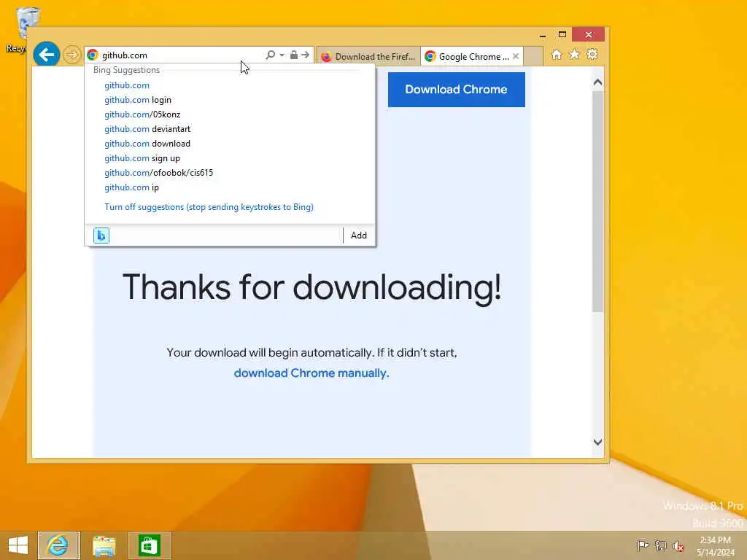Screen dimensions: 747x560
Task: Click the Chrome favicon in address bar
Action: [x=93, y=55]
